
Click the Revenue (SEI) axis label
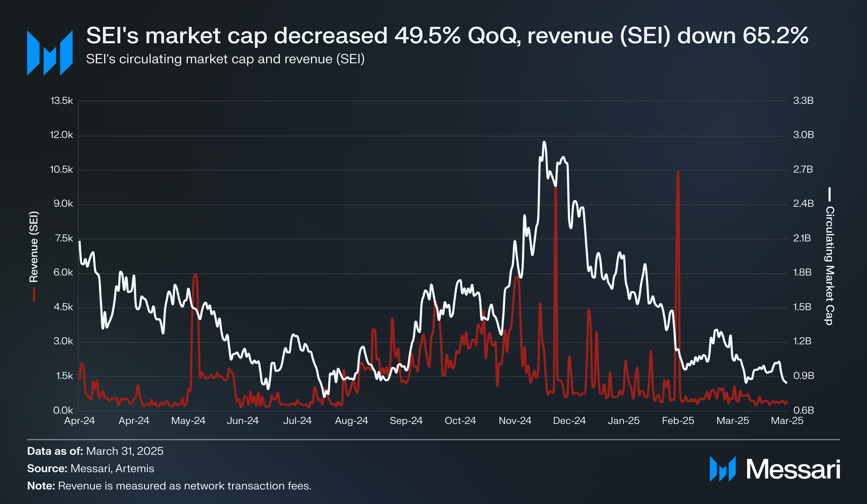(34, 246)
